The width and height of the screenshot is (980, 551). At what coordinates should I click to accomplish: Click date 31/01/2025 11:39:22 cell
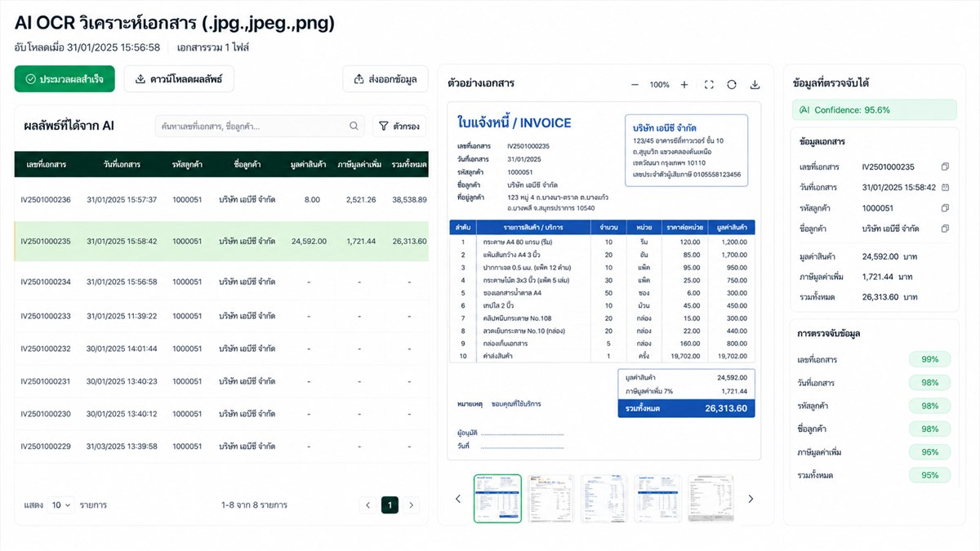pyautogui.click(x=122, y=316)
